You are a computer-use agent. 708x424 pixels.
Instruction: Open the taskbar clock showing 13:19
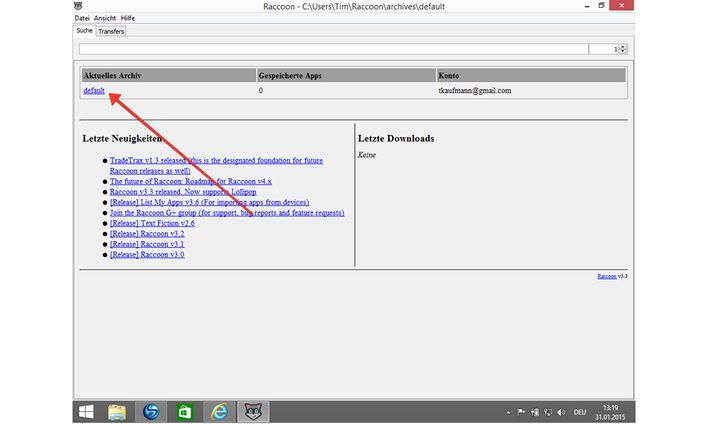[x=610, y=412]
